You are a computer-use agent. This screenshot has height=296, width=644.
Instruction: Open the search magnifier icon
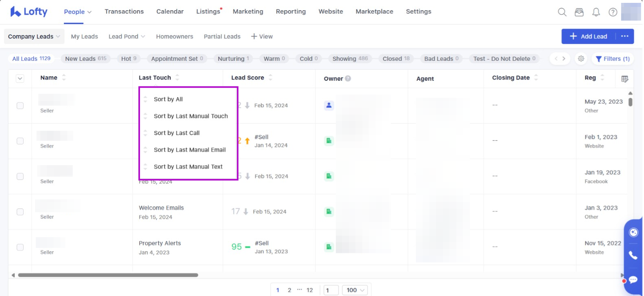coord(562,12)
